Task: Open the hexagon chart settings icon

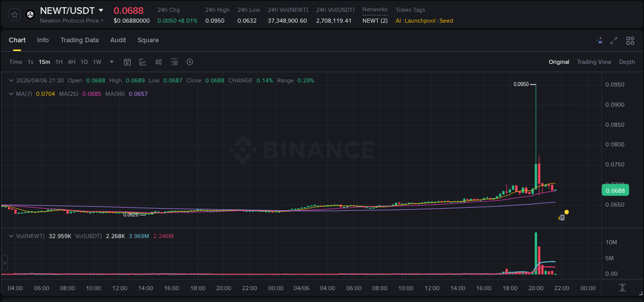Action: click(190, 62)
